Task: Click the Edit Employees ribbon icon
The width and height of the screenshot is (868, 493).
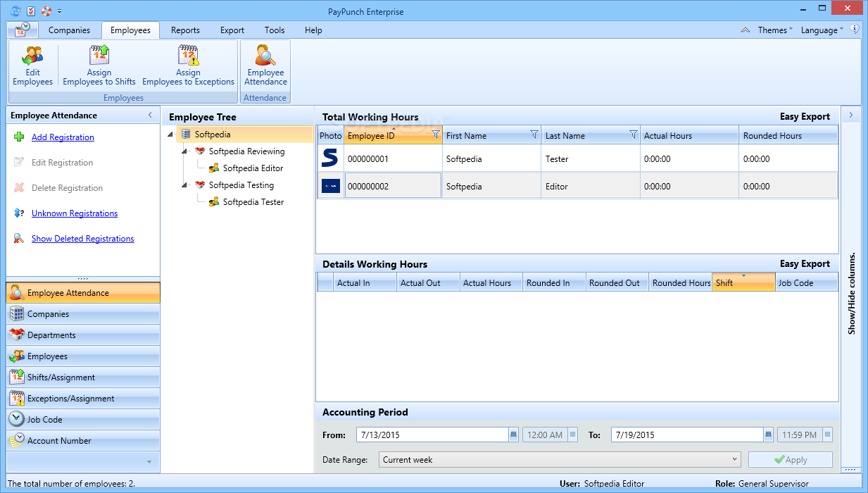Action: [x=33, y=56]
